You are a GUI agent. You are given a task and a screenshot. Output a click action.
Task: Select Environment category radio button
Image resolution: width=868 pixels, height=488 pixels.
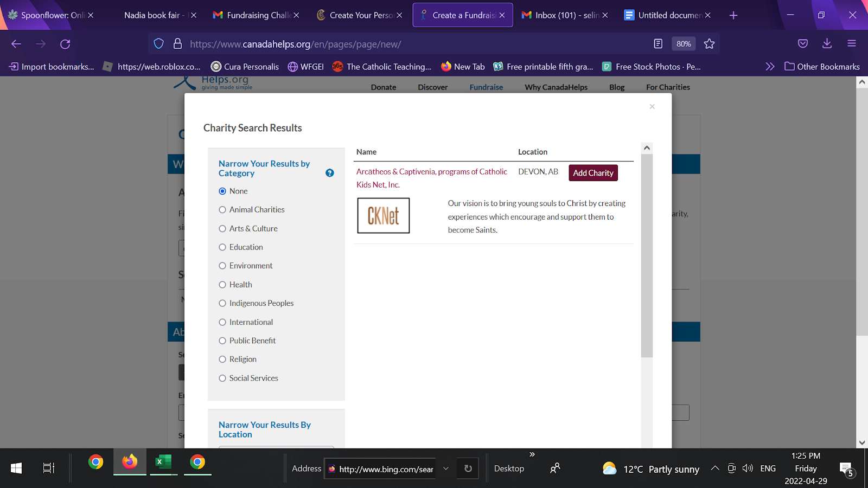[x=222, y=266]
